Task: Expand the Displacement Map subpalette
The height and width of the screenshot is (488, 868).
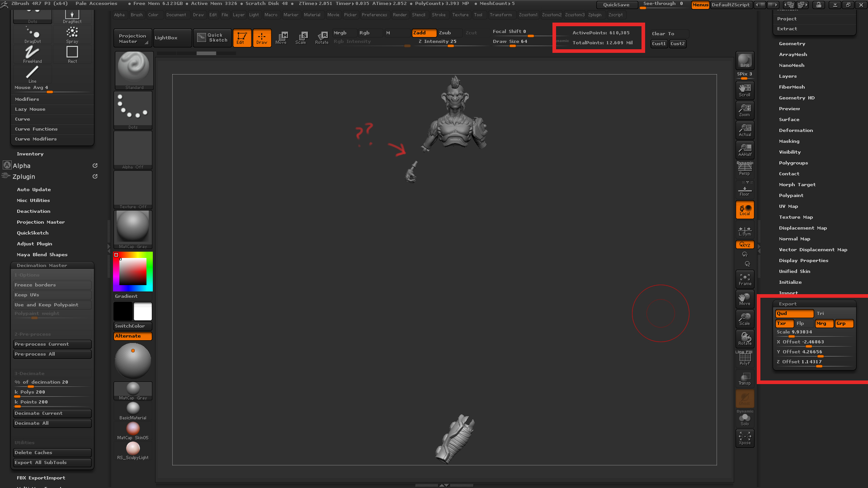Action: pos(803,228)
